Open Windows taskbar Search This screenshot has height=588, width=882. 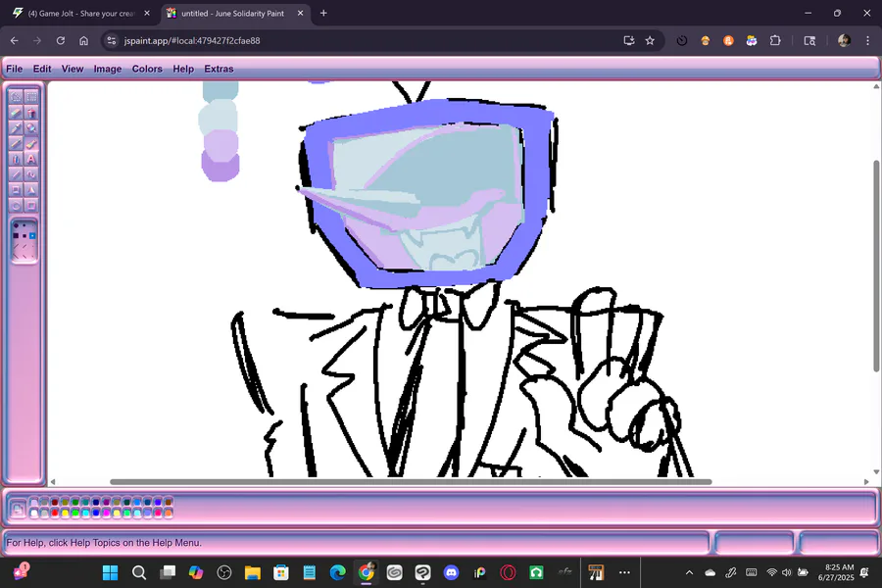point(139,572)
